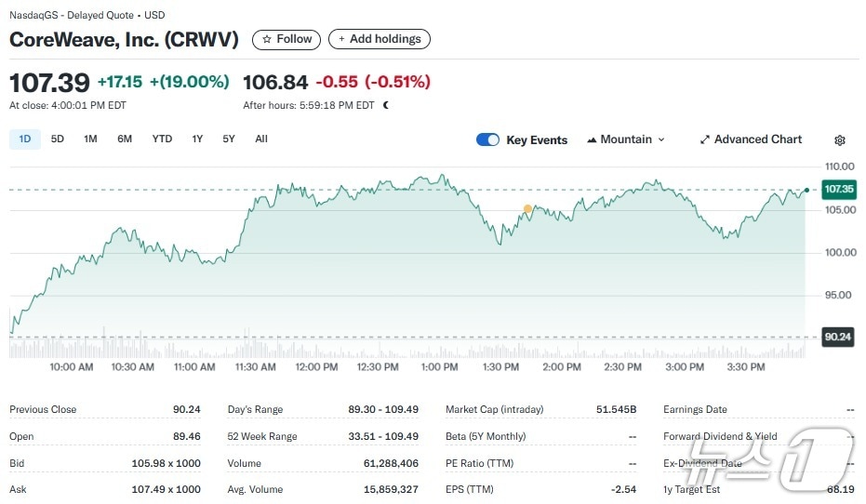Click the Advanced Chart expand arrows icon
Viewport: 866px width, 504px height.
pos(705,139)
